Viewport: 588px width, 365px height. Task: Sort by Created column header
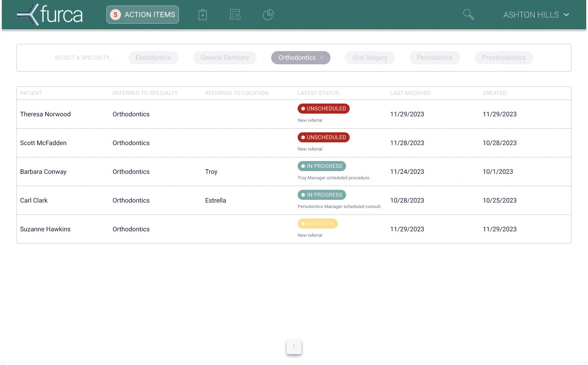click(x=494, y=93)
